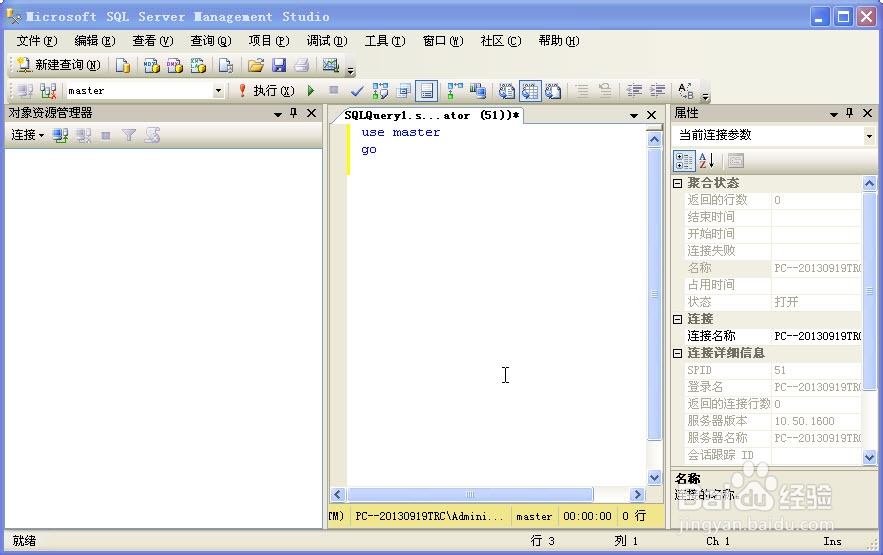Toggle the IntelliSense Enabled icon
This screenshot has height=555, width=883.
click(x=426, y=91)
